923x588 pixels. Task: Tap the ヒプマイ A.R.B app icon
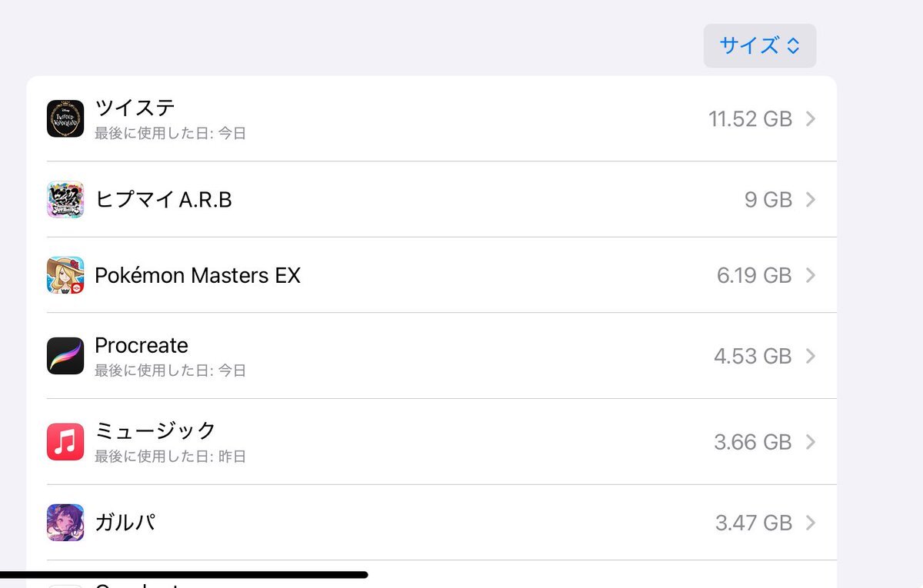coord(65,200)
